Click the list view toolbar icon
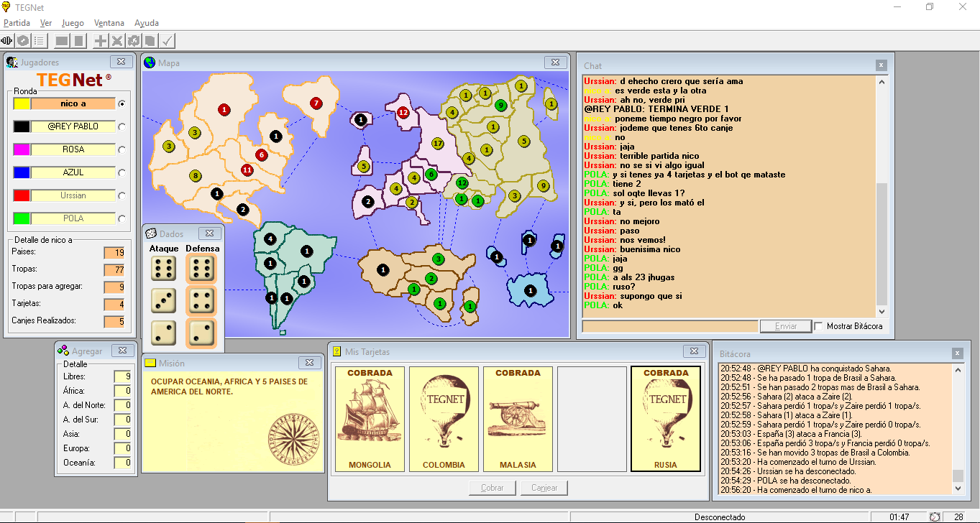980x523 pixels. click(x=40, y=41)
